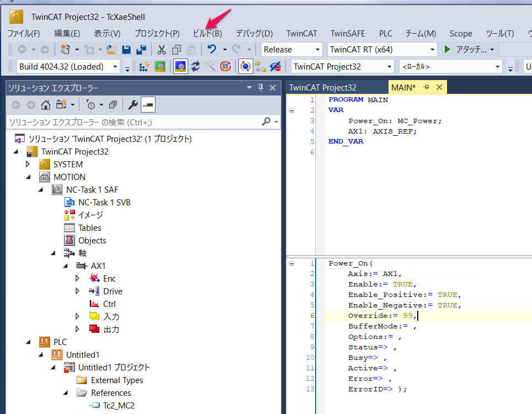The image size is (532, 414).
Task: Save the current file with Save icon
Action: point(126,50)
